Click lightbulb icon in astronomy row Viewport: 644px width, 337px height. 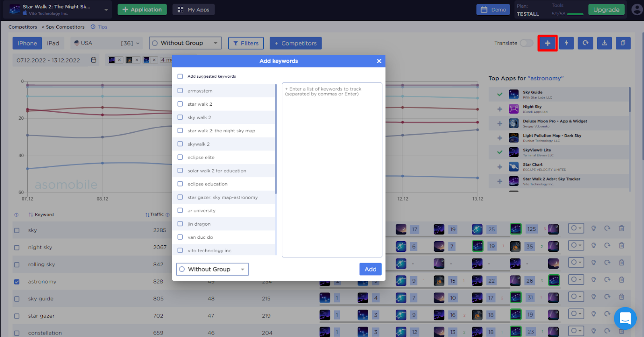tap(593, 279)
